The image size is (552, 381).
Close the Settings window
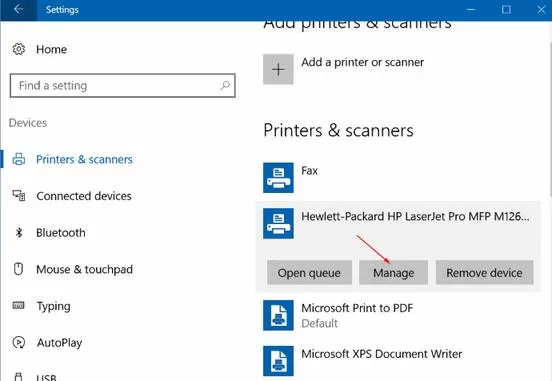pos(541,10)
